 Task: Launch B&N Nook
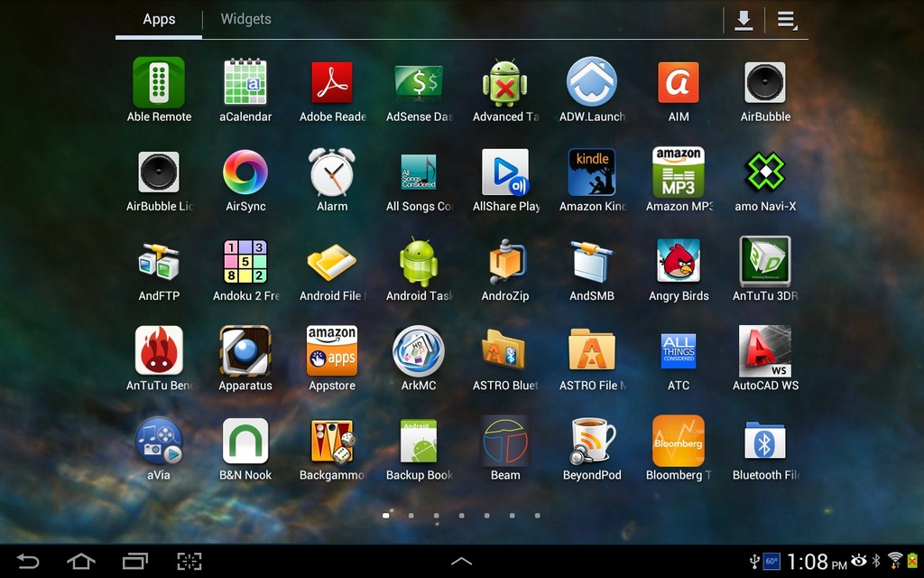[245, 441]
